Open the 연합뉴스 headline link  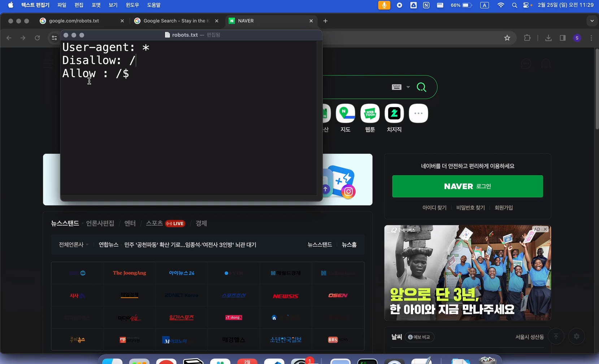click(x=190, y=245)
